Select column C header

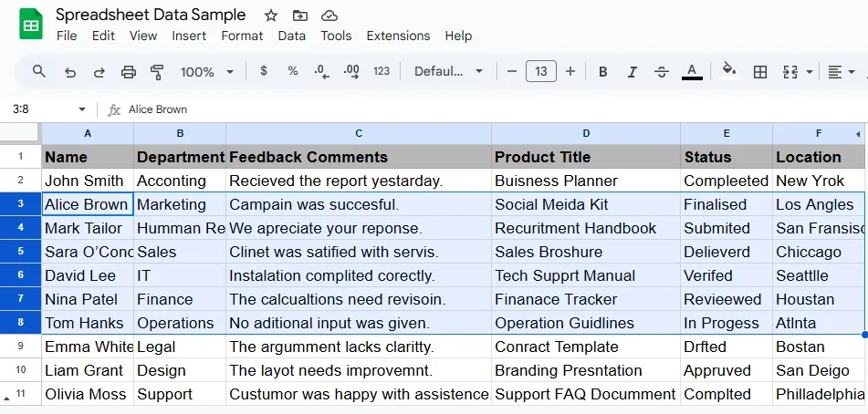pos(359,133)
